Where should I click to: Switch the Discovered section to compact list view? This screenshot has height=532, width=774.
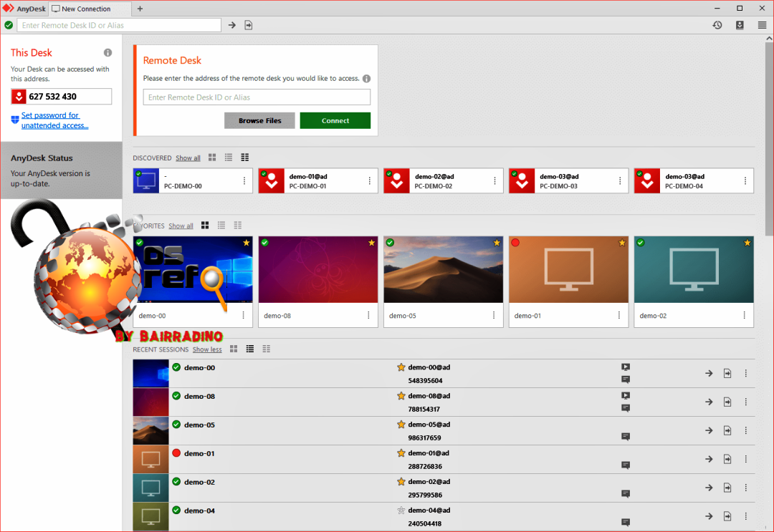[x=245, y=158]
